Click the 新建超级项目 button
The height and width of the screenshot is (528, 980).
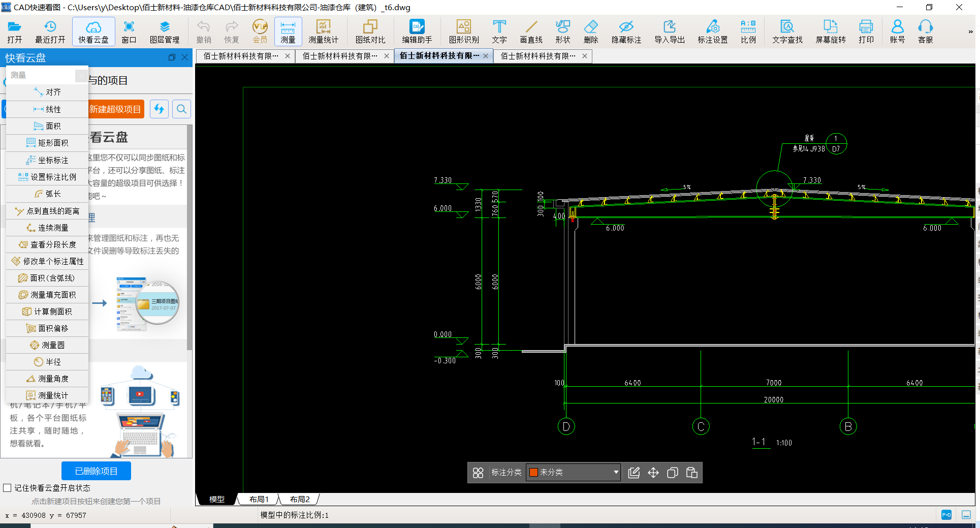pyautogui.click(x=115, y=109)
